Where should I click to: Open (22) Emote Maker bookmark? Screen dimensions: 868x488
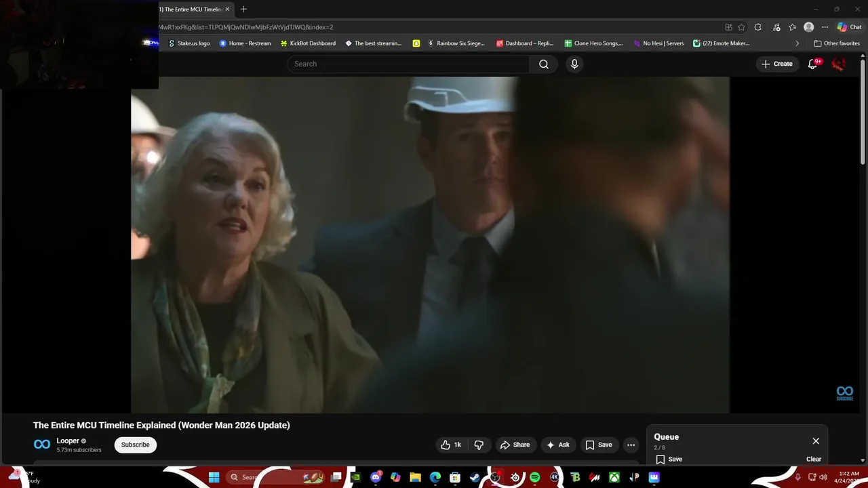721,43
